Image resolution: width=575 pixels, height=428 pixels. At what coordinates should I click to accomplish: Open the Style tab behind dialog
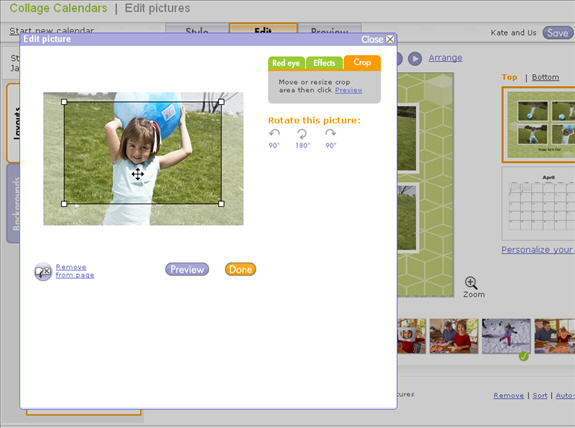point(197,29)
